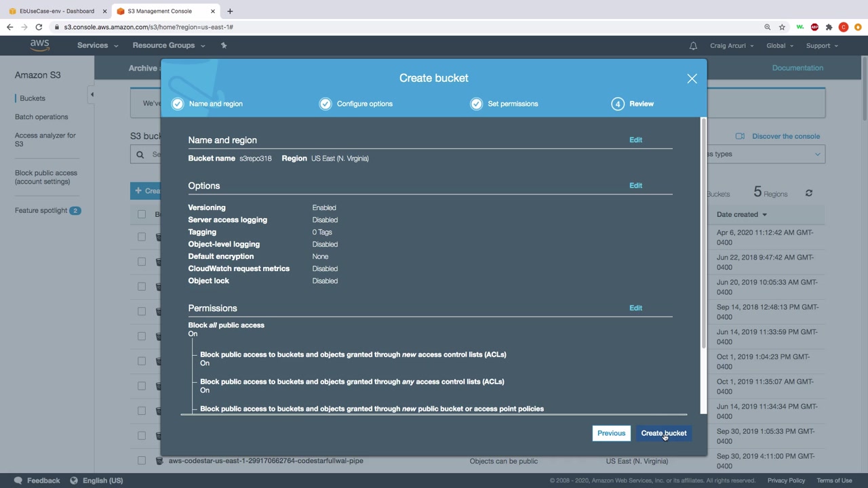Screen dimensions: 868x488
Task: Open the Documentation link
Action: [x=797, y=68]
